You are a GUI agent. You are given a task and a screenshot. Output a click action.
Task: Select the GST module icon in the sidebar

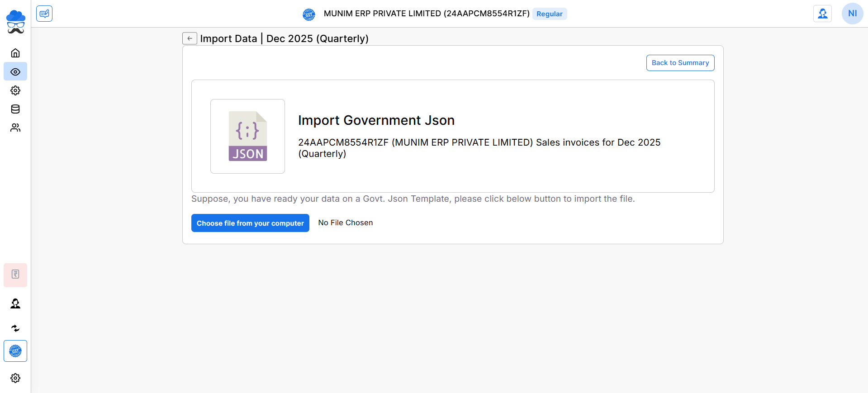tap(15, 351)
